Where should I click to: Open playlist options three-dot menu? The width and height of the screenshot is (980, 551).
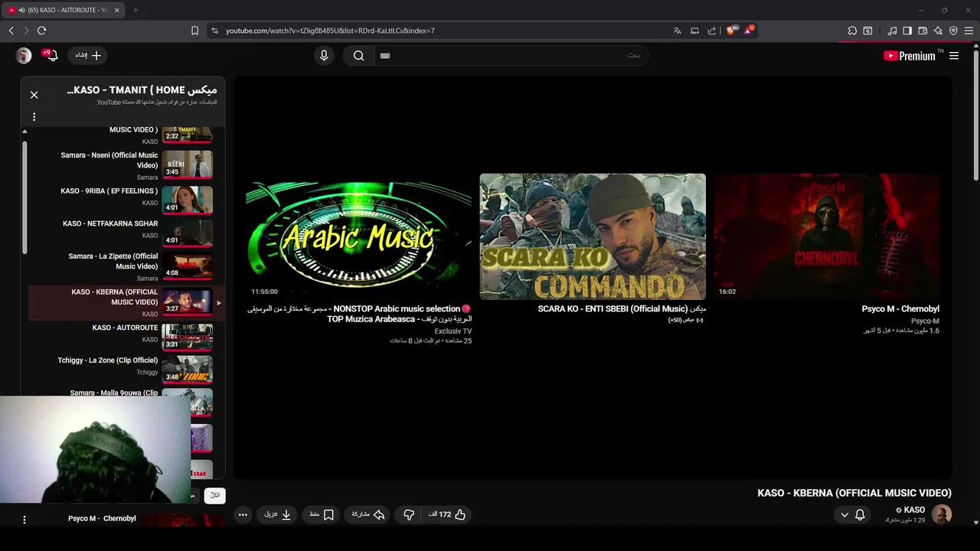click(x=34, y=117)
